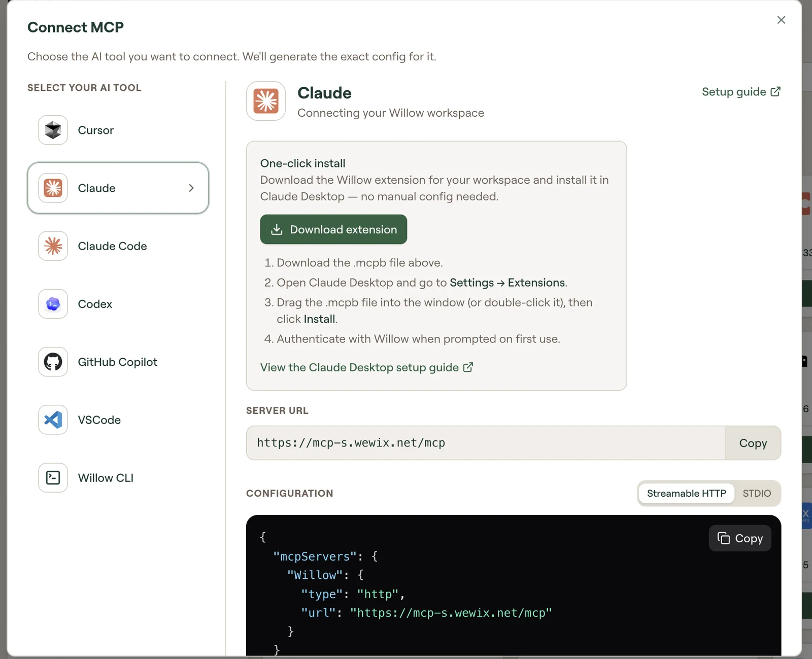Screen dimensions: 812x659
Task: Click the Claude starburst icon in sidebar
Action: pos(53,188)
